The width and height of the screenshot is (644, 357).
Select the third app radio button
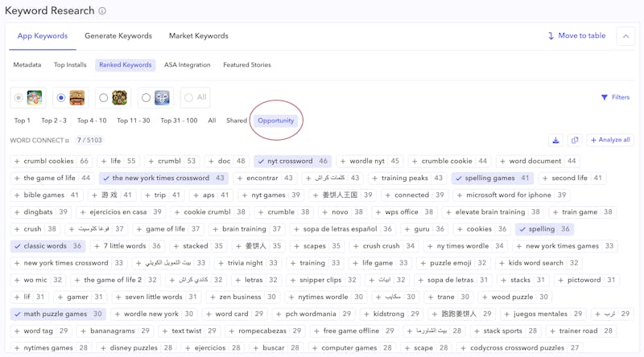(x=103, y=98)
